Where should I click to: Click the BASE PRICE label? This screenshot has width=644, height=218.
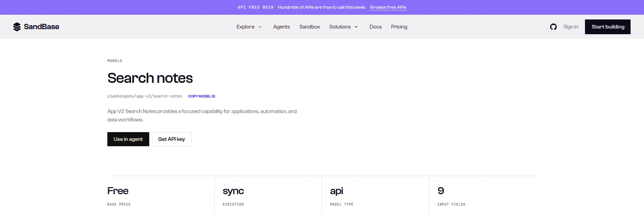119,204
